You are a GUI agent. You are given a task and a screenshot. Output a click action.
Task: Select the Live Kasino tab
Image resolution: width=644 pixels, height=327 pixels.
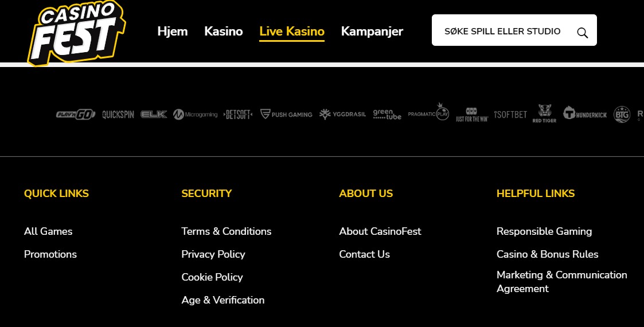coord(292,31)
